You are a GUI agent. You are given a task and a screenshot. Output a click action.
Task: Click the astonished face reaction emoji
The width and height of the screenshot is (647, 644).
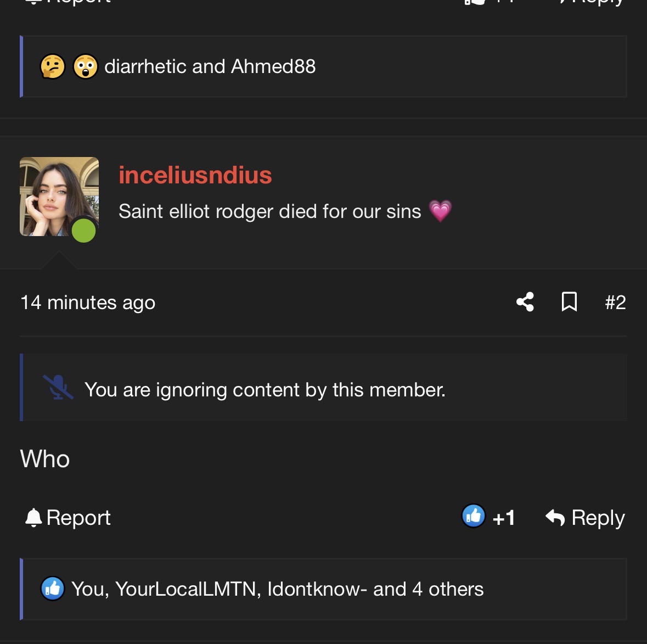[x=86, y=66]
